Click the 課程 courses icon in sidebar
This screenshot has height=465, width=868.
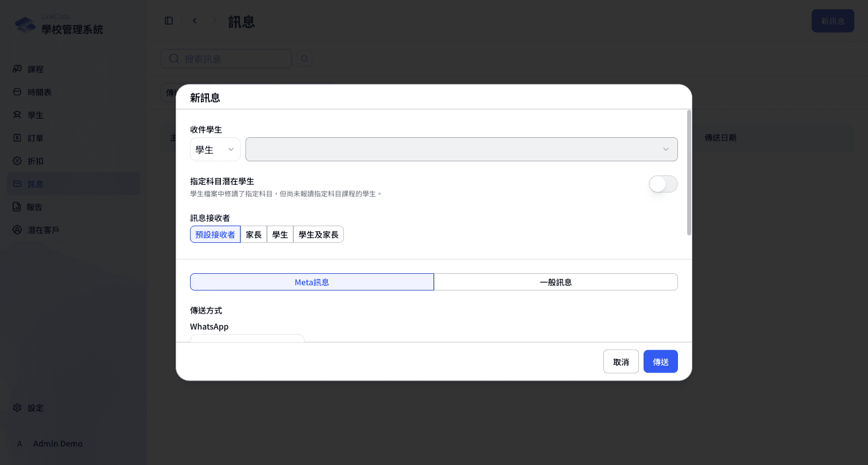pos(17,69)
